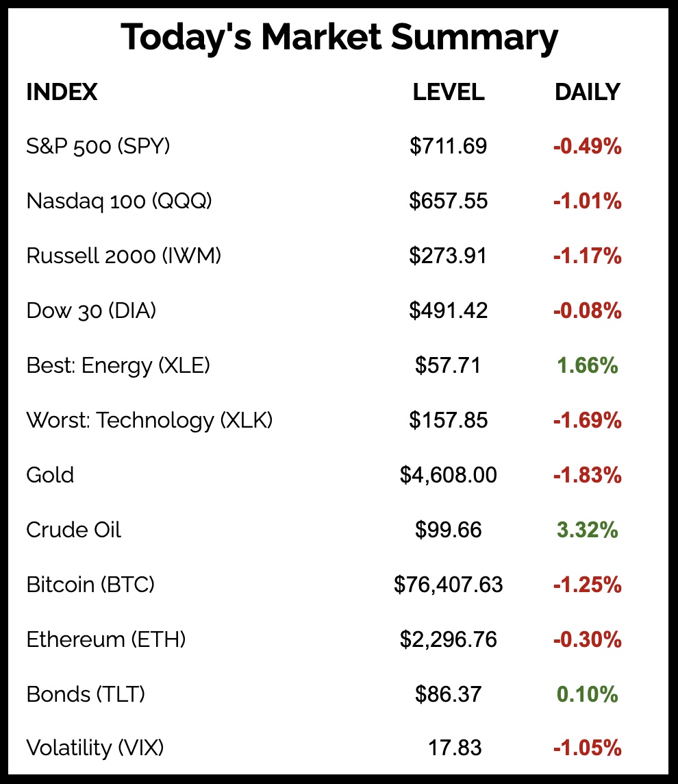Select the Volatility (VIX) level 17.83

(455, 748)
